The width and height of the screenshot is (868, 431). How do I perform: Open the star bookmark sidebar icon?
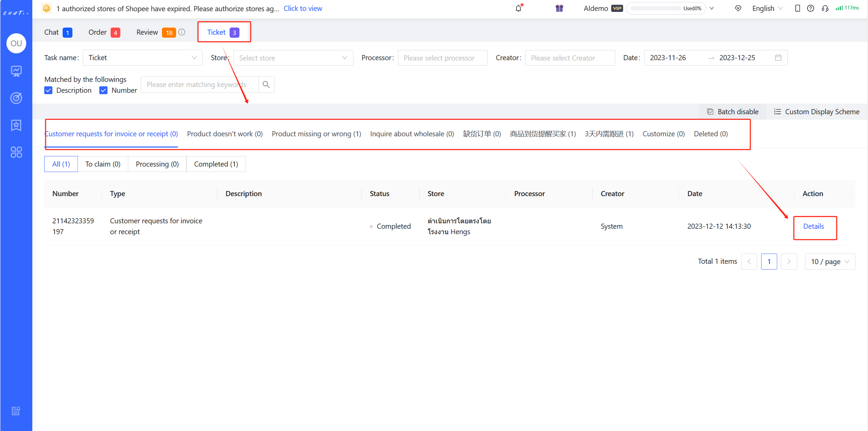click(x=16, y=125)
